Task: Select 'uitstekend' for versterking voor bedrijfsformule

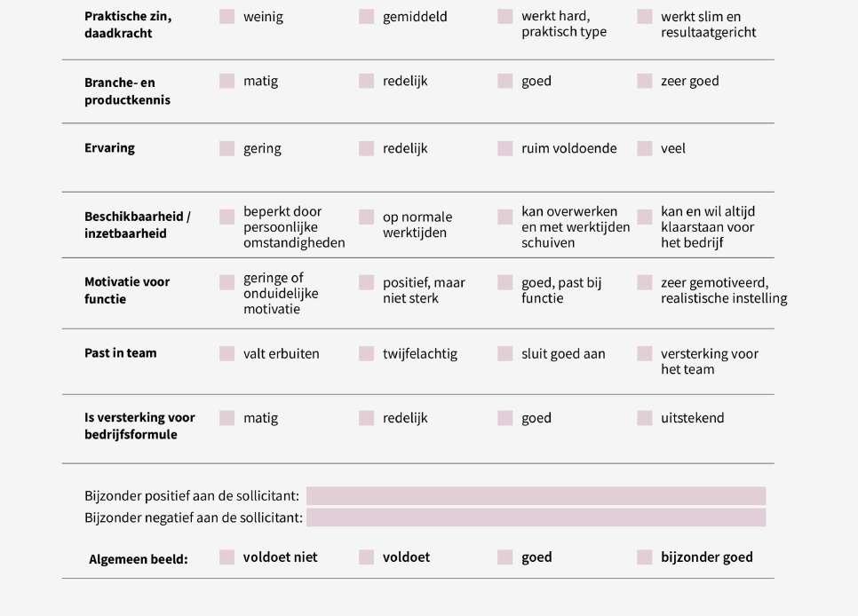Action: (x=645, y=418)
